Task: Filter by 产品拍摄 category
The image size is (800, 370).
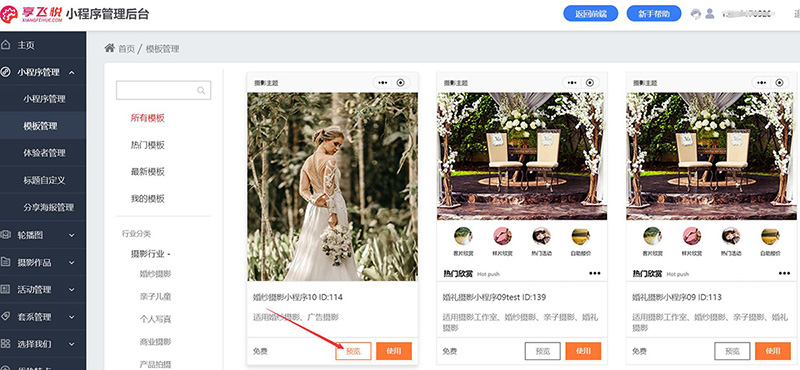Action: point(156,364)
